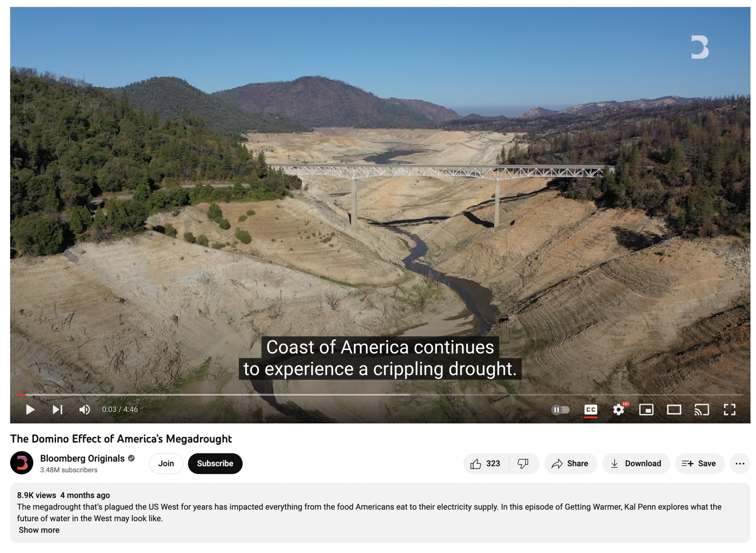Cast video to a TV
This screenshot has height=553, width=756.
[x=701, y=409]
